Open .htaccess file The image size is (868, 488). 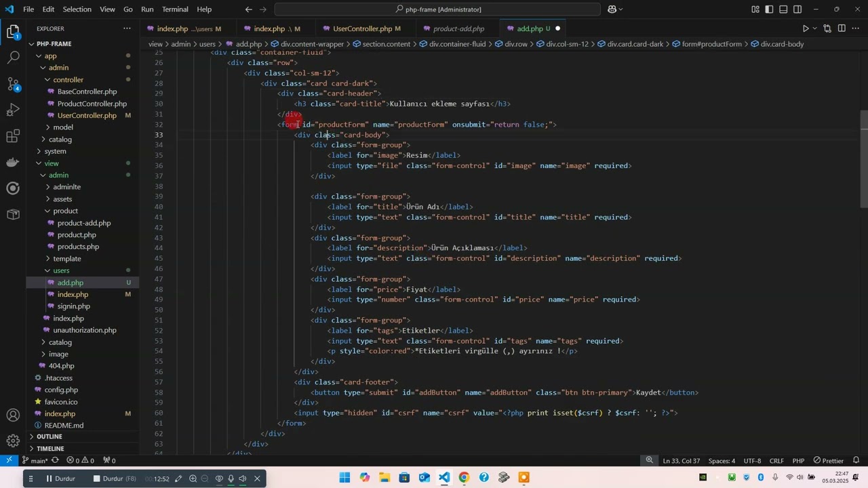click(58, 378)
